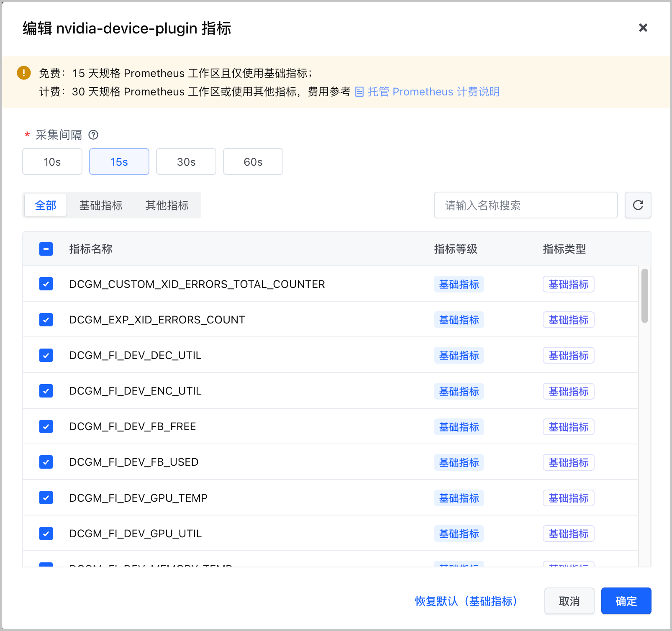Click metric name DCGM_FI_DEV_ENC_UTIL
This screenshot has width=672, height=631.
pyautogui.click(x=135, y=391)
